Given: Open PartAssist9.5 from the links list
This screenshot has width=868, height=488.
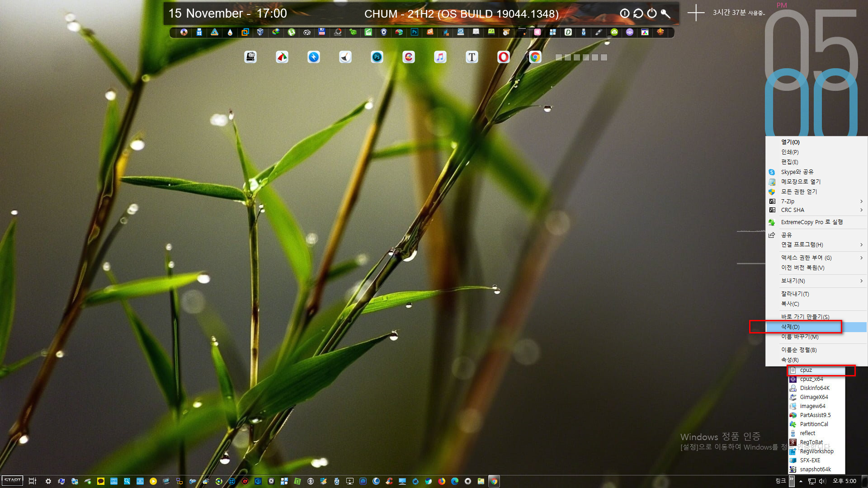Looking at the screenshot, I should click(x=816, y=415).
